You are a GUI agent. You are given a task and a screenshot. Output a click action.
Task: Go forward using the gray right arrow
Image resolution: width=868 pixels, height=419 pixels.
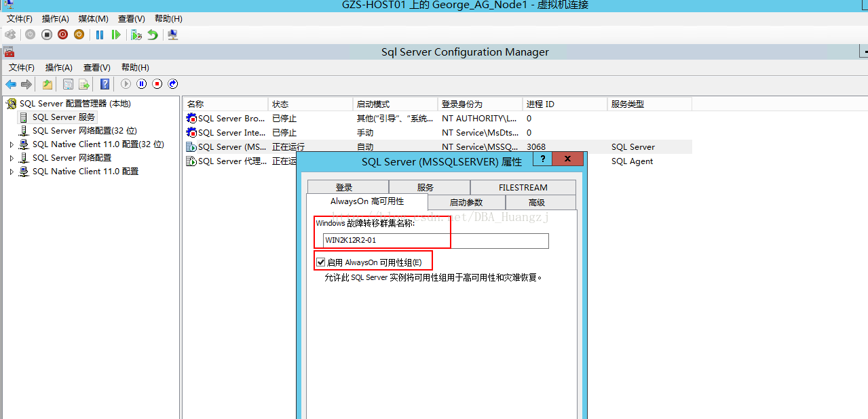pyautogui.click(x=26, y=84)
